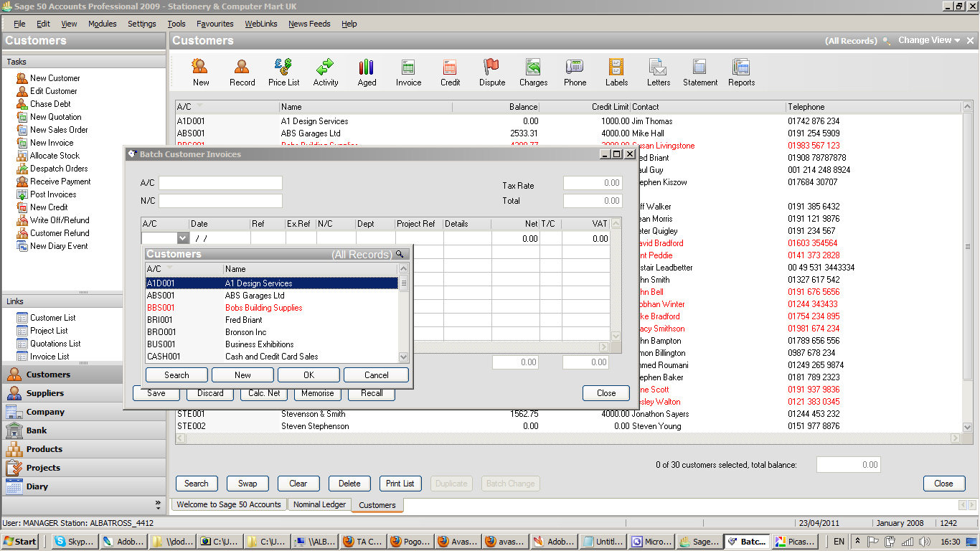The height and width of the screenshot is (551, 980).
Task: Open New Quotation task
Action: 56,117
